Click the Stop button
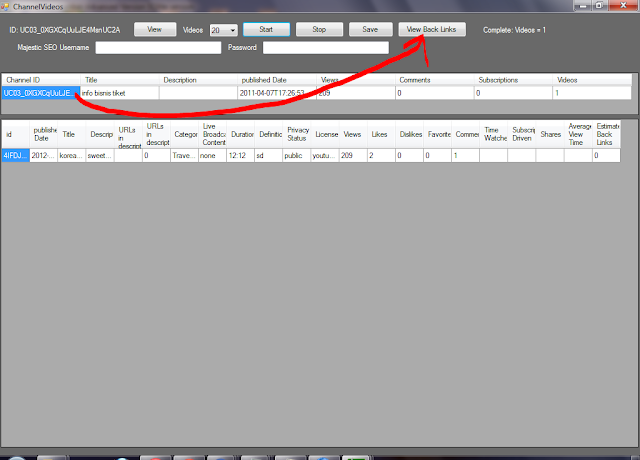 pos(319,29)
